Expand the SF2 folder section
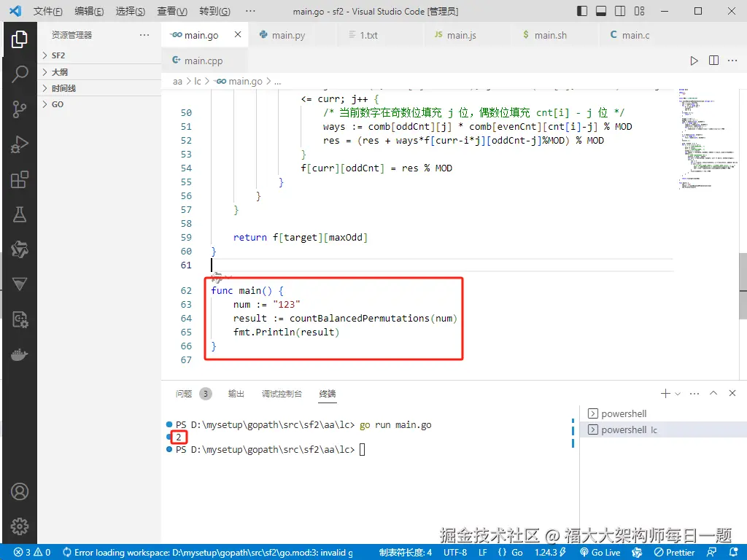747x560 pixels. pos(99,55)
